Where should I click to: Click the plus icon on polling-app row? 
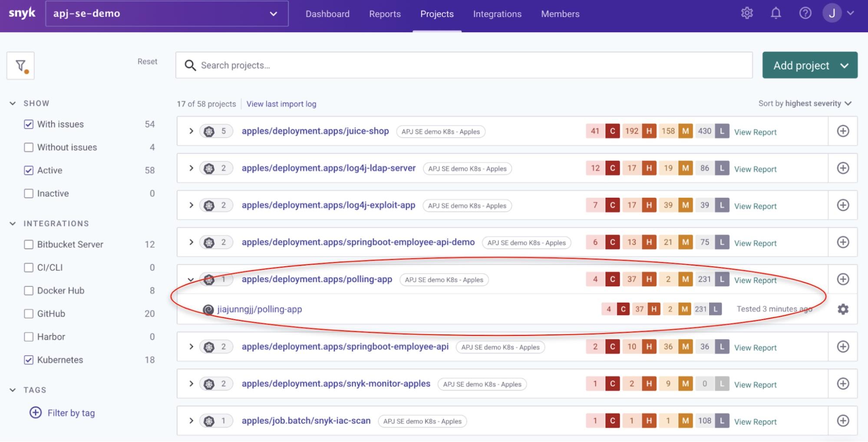843,279
